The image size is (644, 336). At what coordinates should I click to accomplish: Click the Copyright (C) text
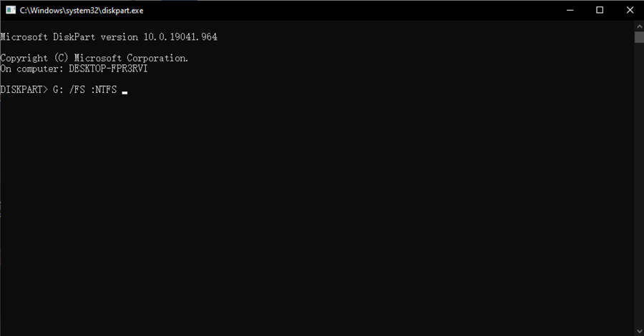[34, 58]
